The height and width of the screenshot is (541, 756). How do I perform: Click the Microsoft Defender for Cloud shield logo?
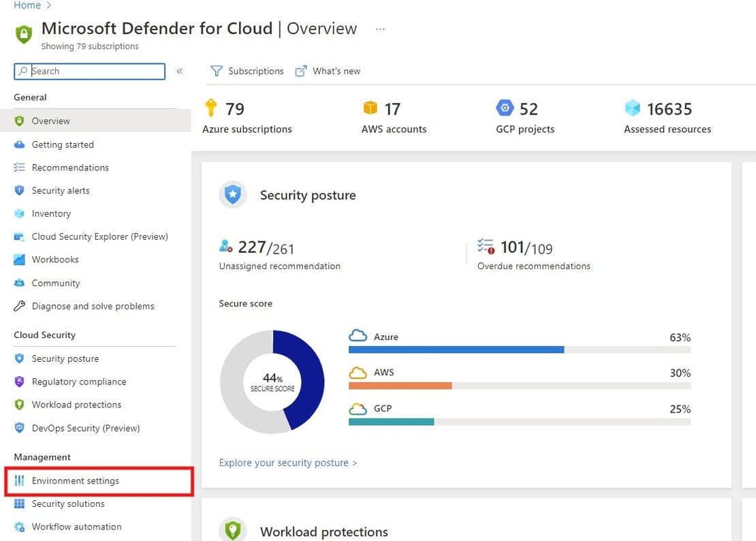point(22,33)
